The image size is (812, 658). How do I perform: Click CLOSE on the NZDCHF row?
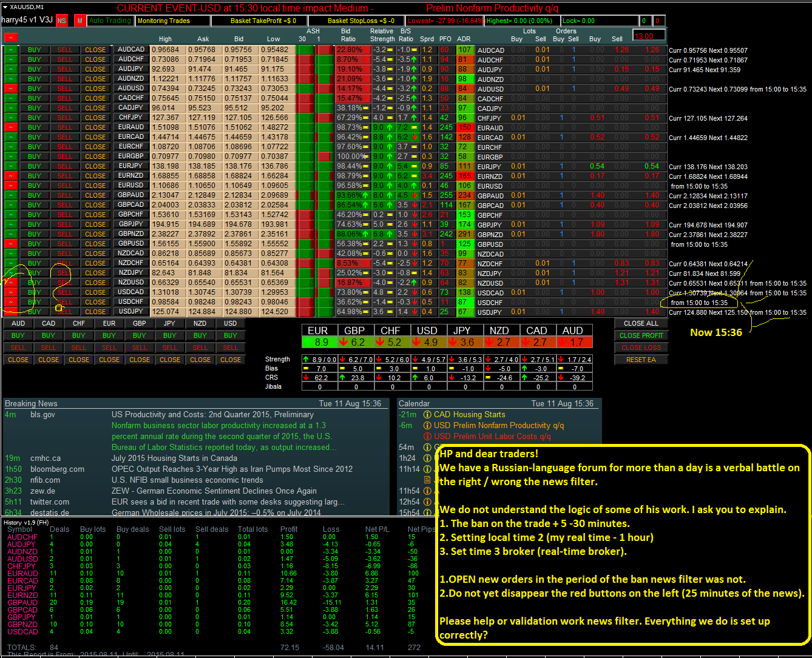(95, 263)
